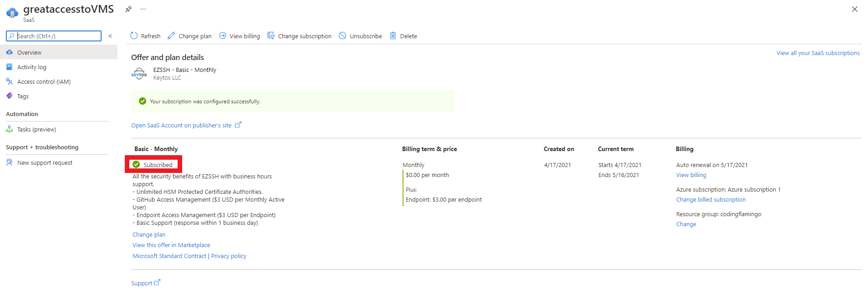Image resolution: width=868 pixels, height=294 pixels.
Task: Close the greataccesstoVMS blade
Action: coord(855,9)
